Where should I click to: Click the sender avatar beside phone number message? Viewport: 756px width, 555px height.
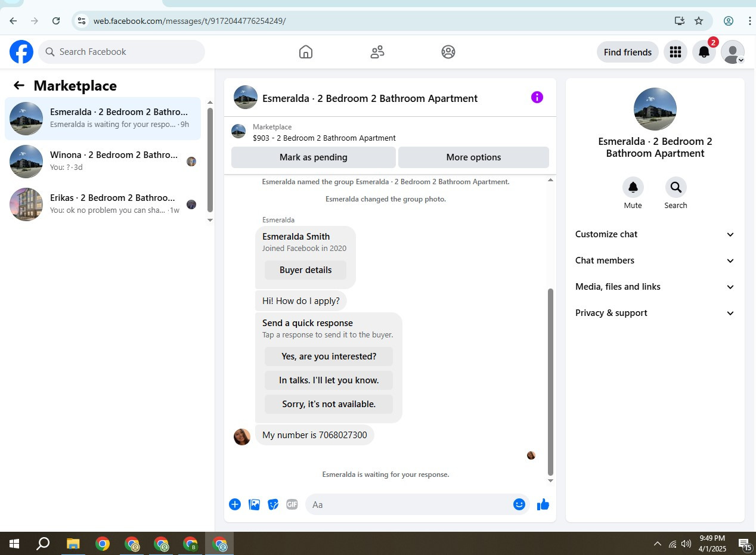[242, 436]
